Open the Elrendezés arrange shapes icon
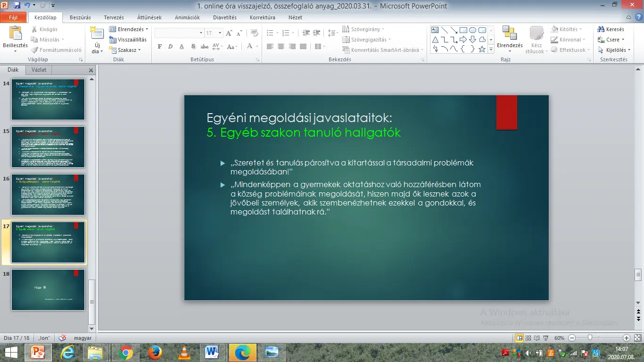This screenshot has height=362, width=644. coord(509,34)
